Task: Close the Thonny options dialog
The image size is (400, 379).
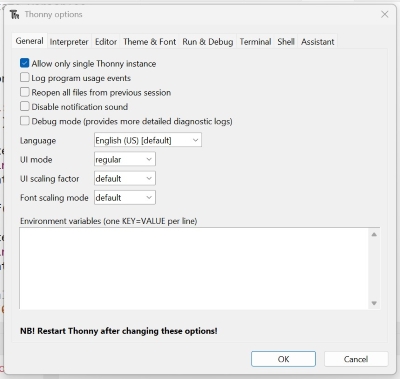Action: click(x=385, y=14)
